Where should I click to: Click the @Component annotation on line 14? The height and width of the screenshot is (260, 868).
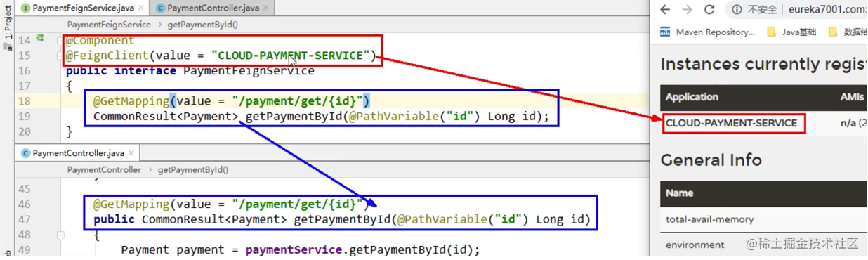click(x=100, y=40)
